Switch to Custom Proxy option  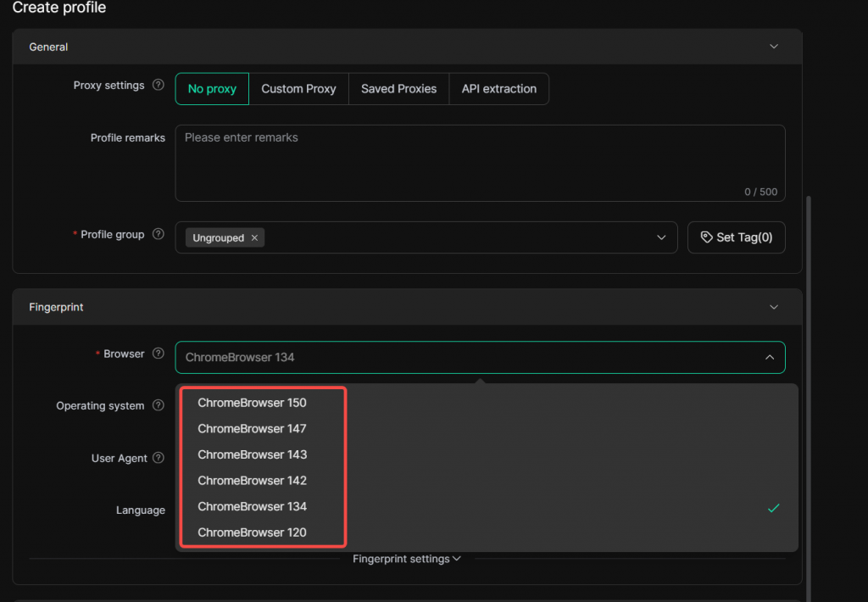(x=299, y=89)
